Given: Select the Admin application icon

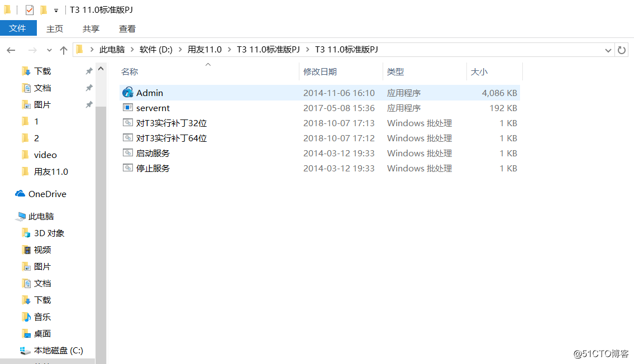Looking at the screenshot, I should tap(128, 93).
